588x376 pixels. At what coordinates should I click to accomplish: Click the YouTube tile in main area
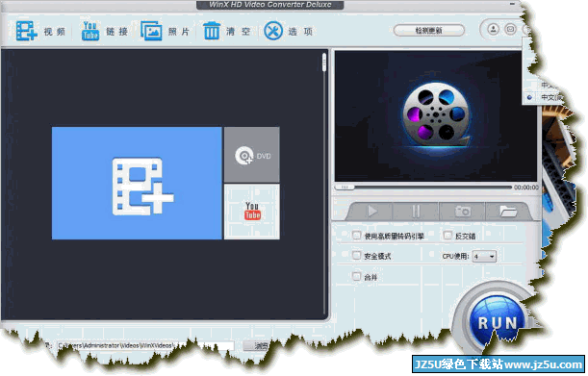point(251,212)
